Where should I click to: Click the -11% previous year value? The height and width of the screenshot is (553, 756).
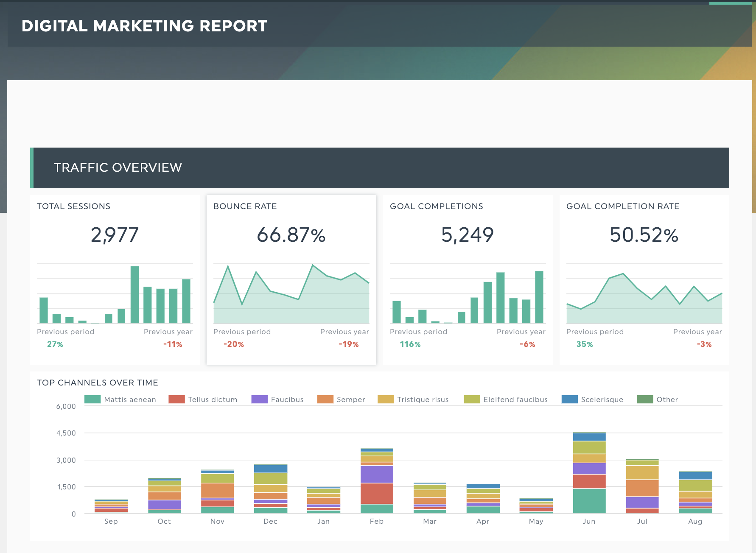[173, 344]
